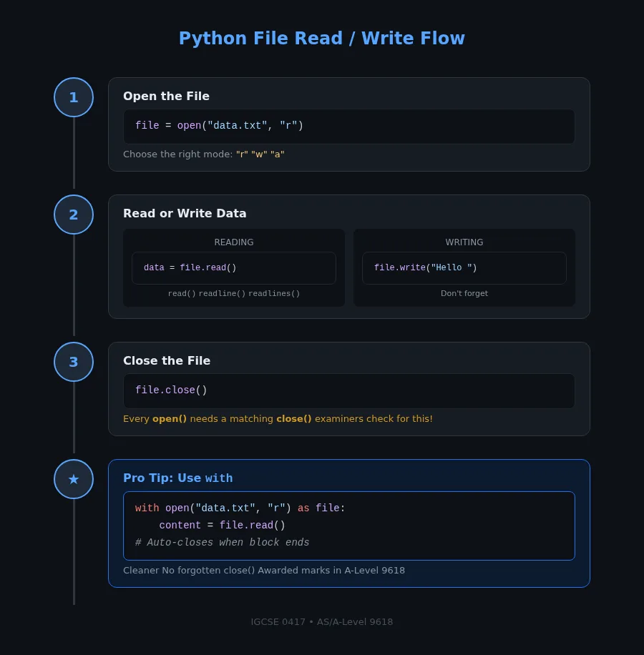Screen dimensions: 644x655
Task: Select the Read or Write Data heading
Action: click(185, 214)
